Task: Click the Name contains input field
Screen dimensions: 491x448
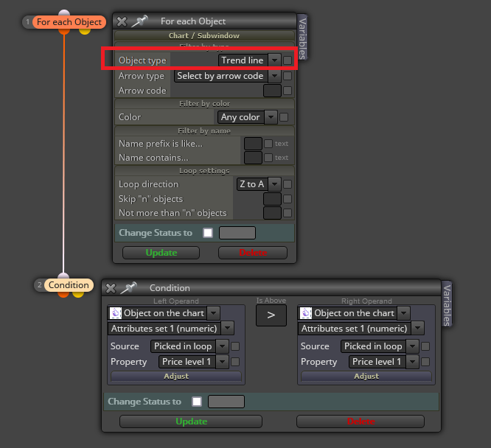Action: point(253,158)
